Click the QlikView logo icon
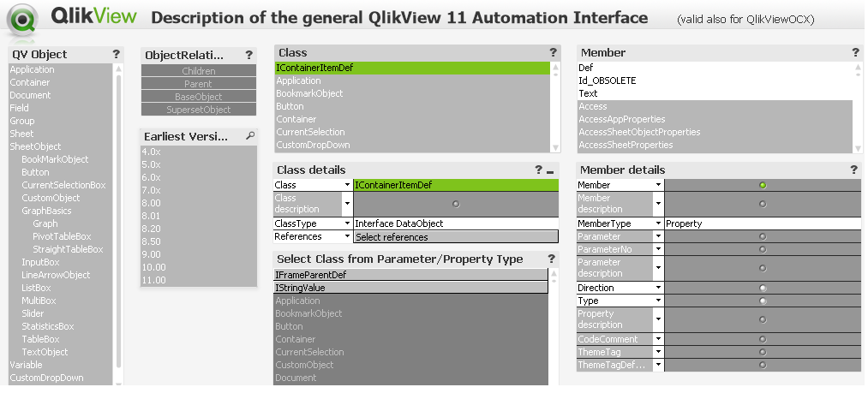Image resolution: width=868 pixels, height=399 pixels. 22,21
